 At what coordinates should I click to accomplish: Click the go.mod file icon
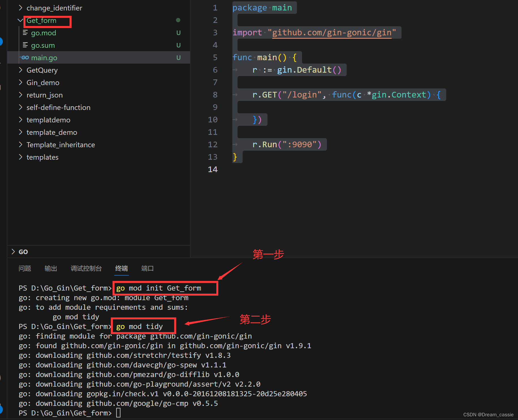click(x=25, y=33)
